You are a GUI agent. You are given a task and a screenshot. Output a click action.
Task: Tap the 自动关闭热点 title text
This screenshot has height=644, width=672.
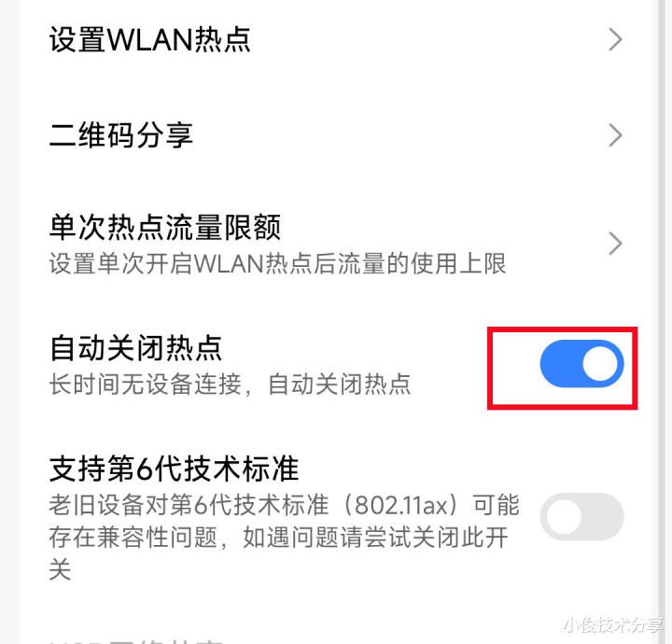click(x=136, y=348)
